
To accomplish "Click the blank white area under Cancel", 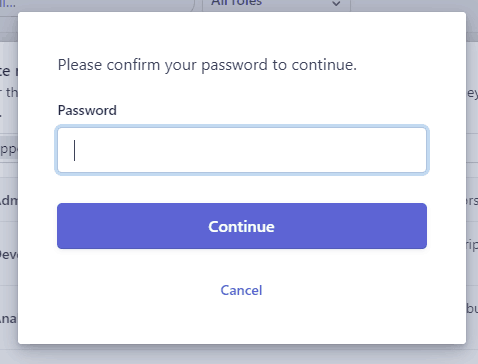I will (x=242, y=322).
